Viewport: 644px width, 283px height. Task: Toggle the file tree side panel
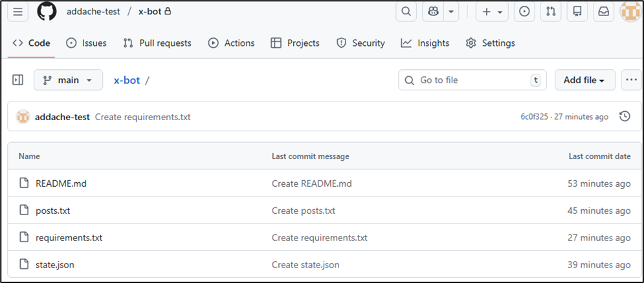(18, 80)
